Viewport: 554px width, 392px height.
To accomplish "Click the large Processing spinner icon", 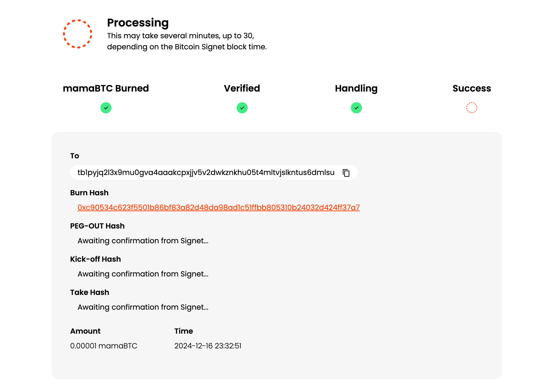I will point(78,34).
